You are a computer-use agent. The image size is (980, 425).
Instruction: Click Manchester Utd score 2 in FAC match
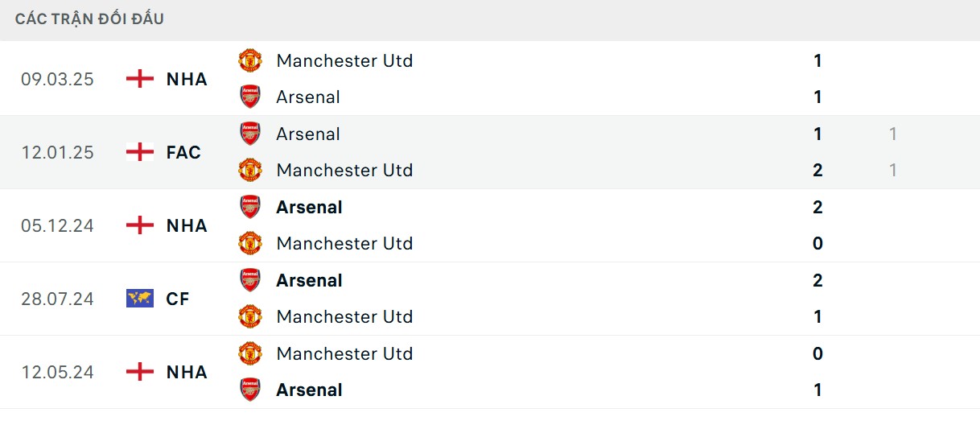tap(817, 170)
